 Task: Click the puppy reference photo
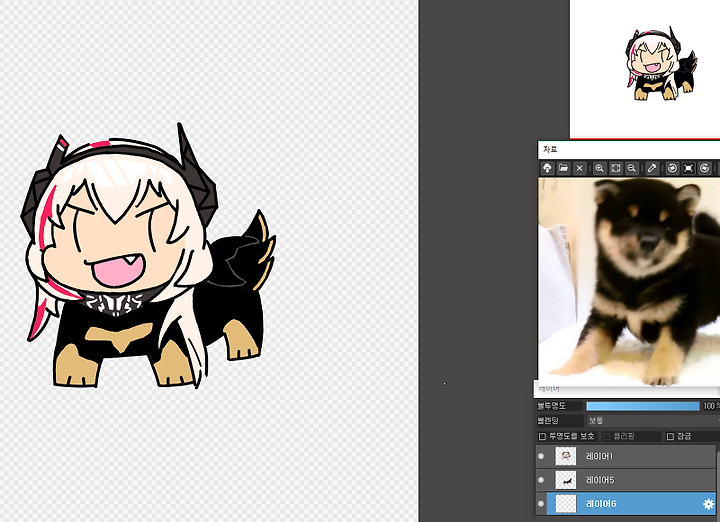[x=629, y=282]
